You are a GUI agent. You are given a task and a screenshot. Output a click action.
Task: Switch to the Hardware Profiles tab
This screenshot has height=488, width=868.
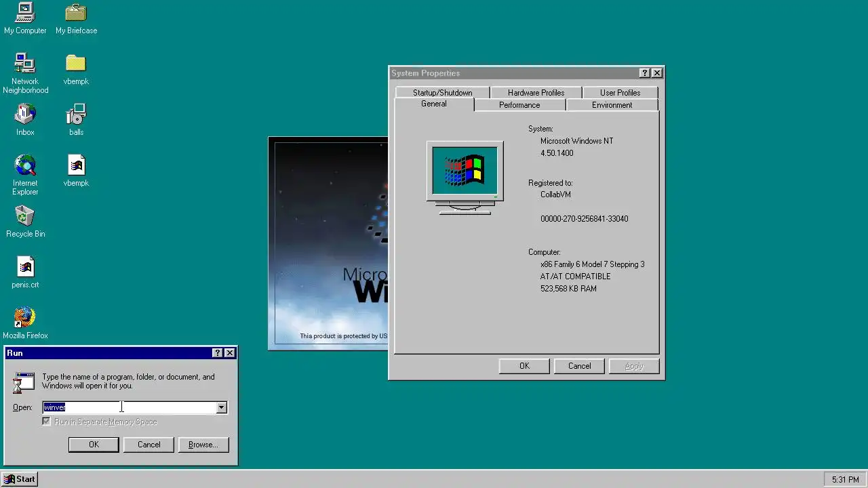click(536, 93)
